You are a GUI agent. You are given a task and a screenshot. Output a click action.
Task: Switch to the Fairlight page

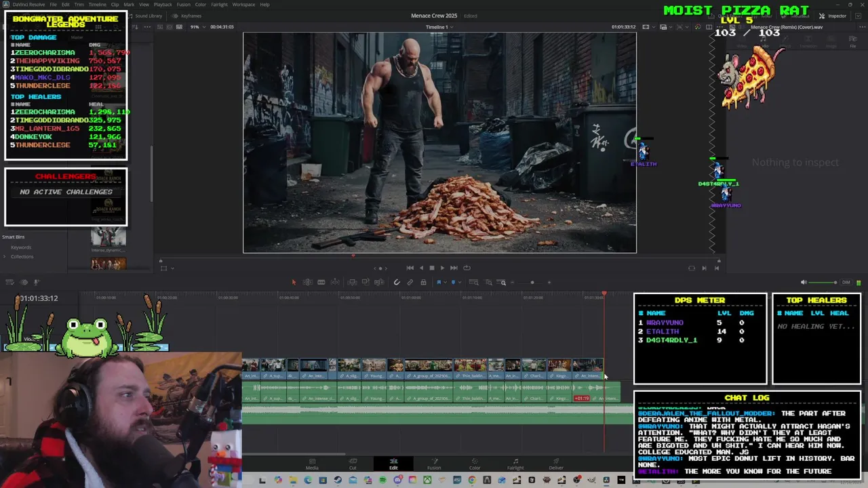(x=515, y=464)
